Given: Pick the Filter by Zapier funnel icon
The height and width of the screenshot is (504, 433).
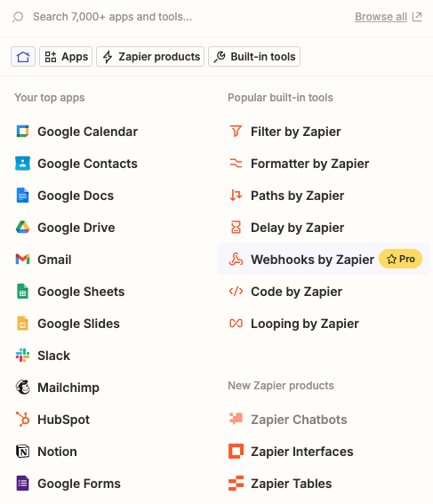Looking at the screenshot, I should 236,132.
